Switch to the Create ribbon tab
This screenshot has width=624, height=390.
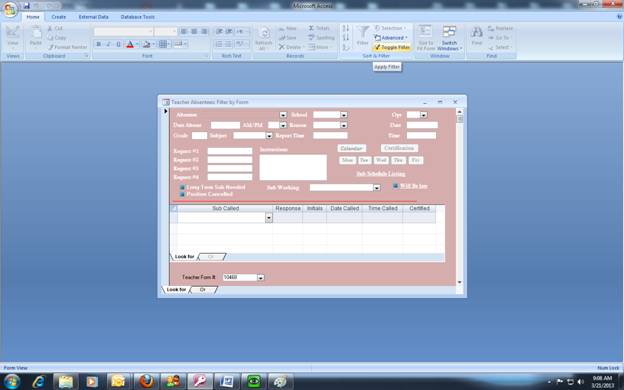pyautogui.click(x=58, y=17)
